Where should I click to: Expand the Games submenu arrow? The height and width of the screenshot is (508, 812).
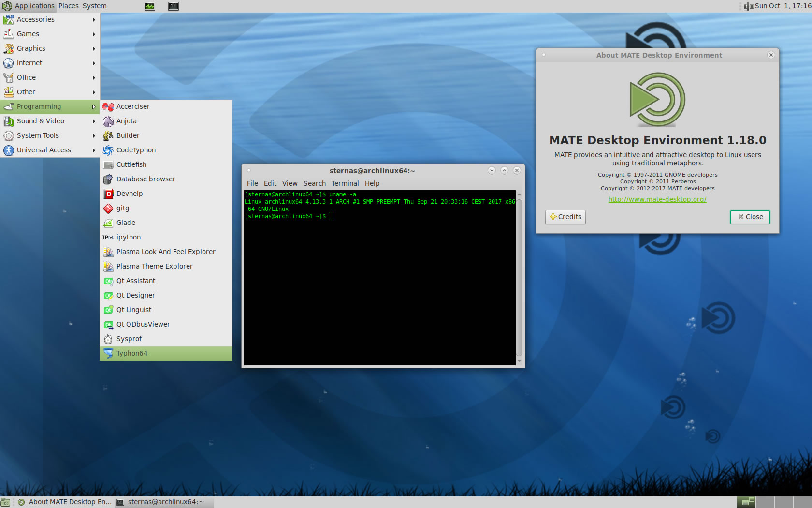pyautogui.click(x=94, y=34)
